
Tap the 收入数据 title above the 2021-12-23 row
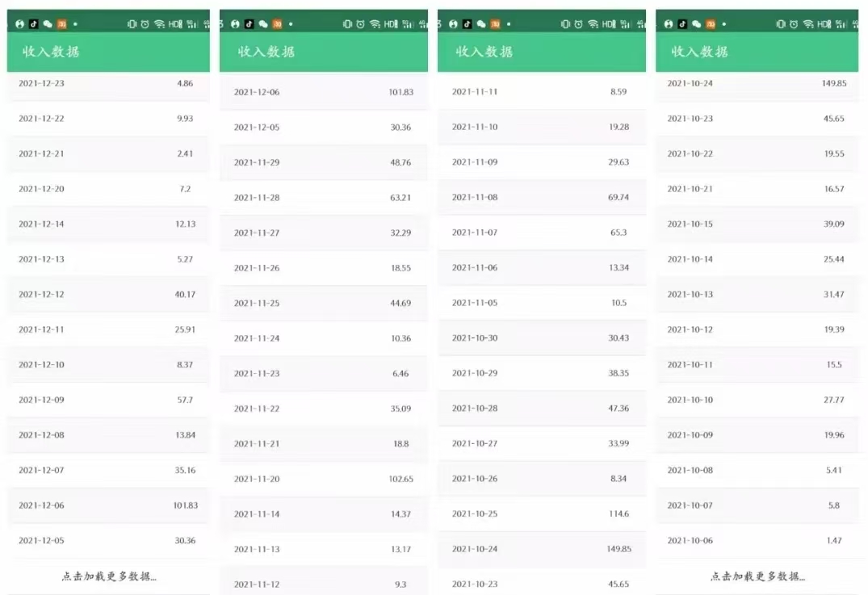pyautogui.click(x=51, y=52)
